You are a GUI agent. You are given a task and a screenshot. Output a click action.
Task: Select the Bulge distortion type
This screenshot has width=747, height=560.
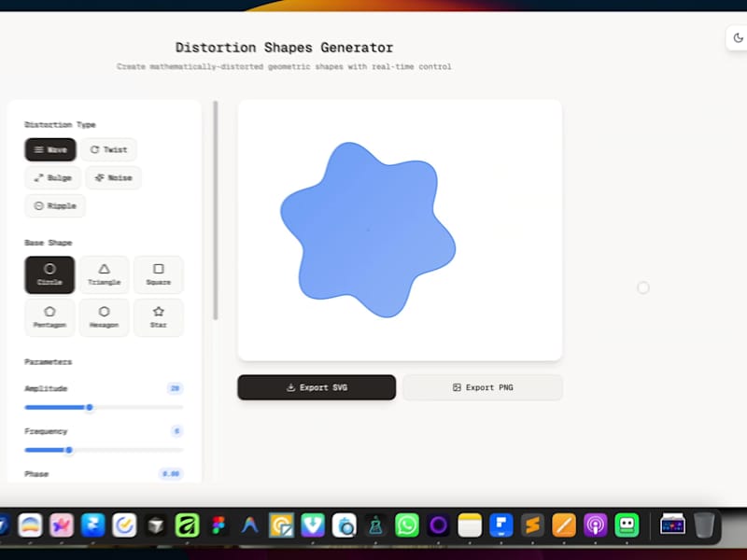[x=53, y=177]
